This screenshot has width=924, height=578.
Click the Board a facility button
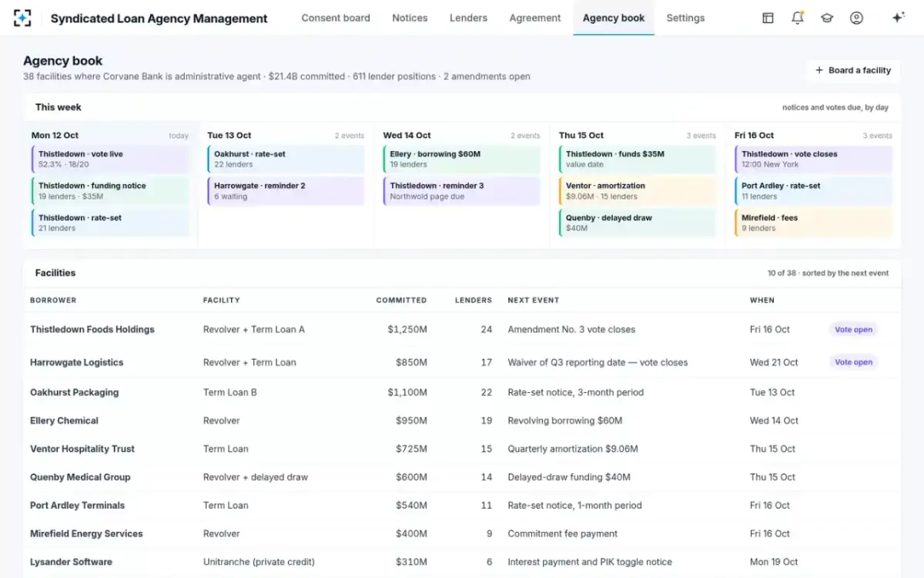point(852,70)
